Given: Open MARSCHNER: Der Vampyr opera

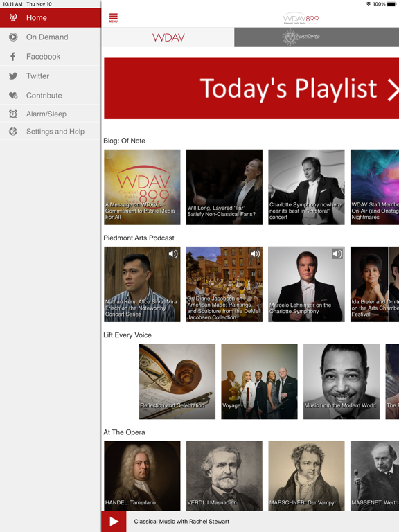Looking at the screenshot, I should coord(306,476).
